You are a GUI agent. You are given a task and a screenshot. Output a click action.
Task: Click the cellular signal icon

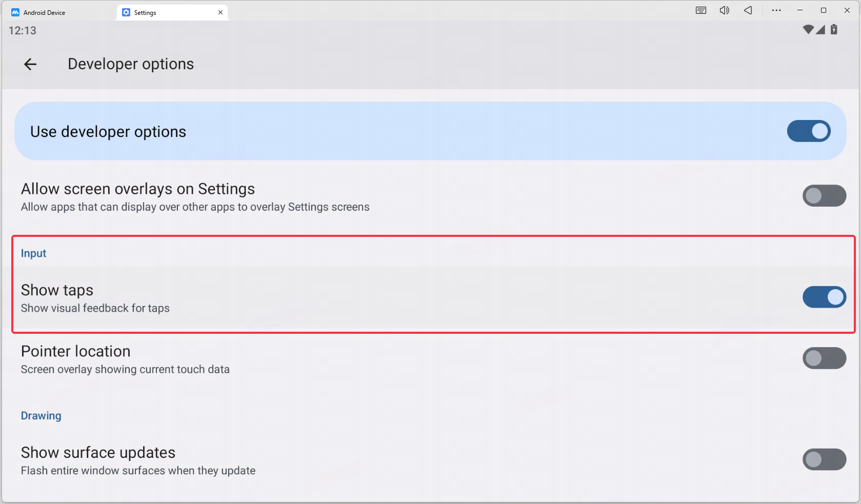(x=820, y=30)
